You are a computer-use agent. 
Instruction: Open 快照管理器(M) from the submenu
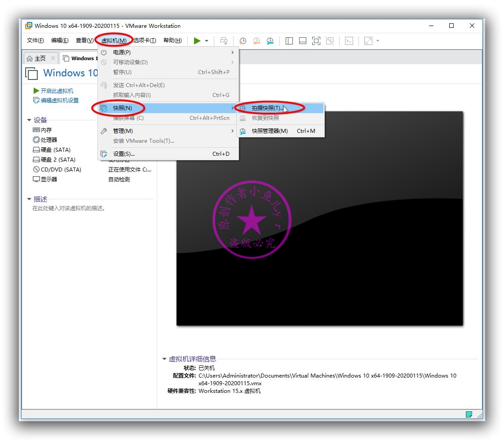281,131
